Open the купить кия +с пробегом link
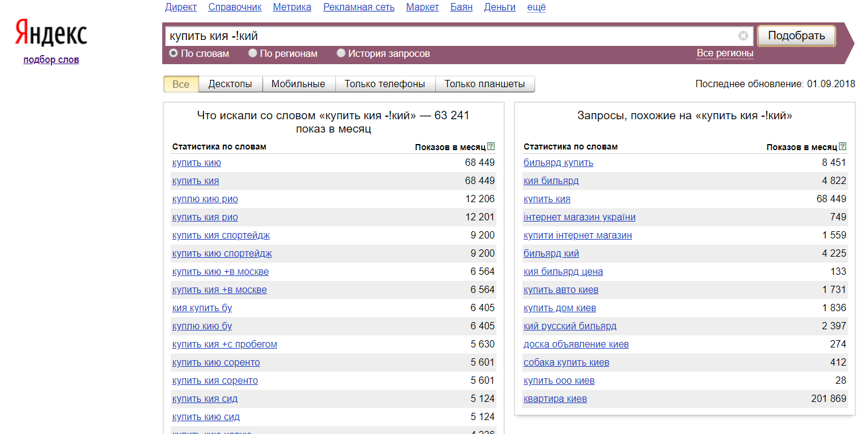 [x=225, y=344]
